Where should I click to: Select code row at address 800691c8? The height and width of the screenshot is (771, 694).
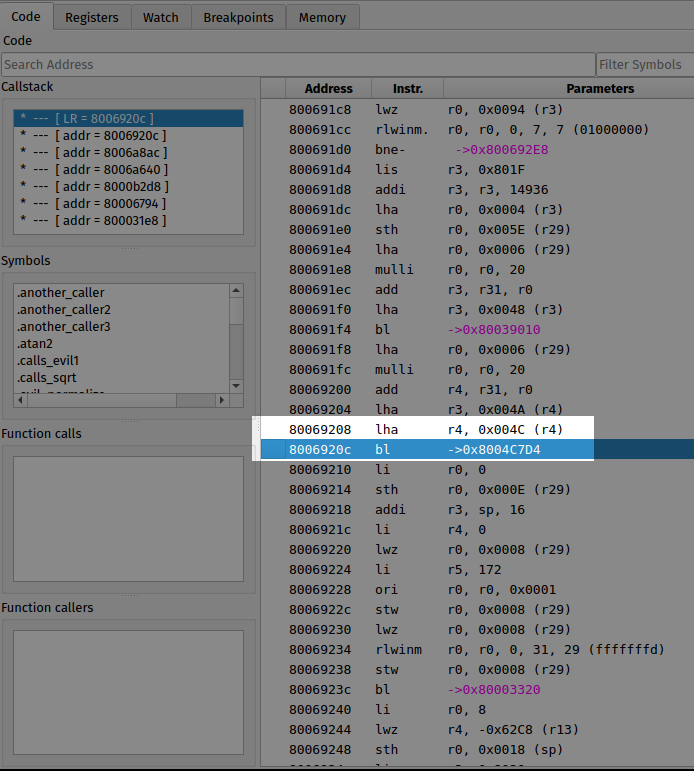click(x=477, y=110)
